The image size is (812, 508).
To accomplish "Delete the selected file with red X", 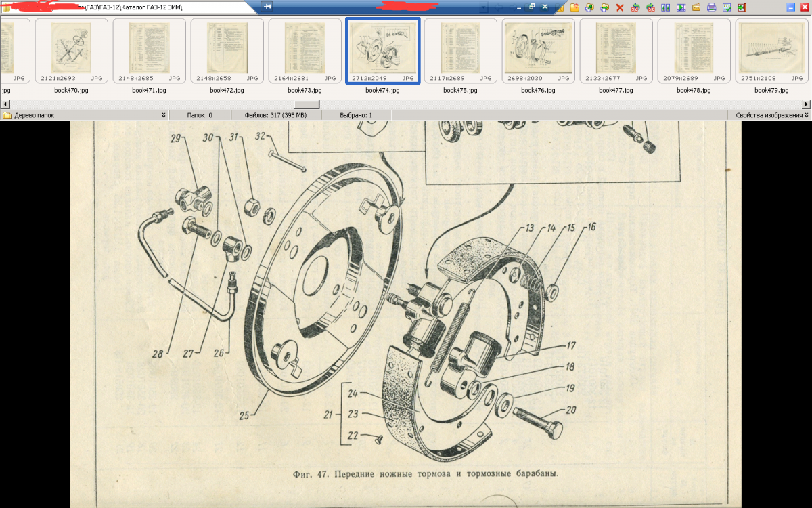I will click(x=620, y=7).
